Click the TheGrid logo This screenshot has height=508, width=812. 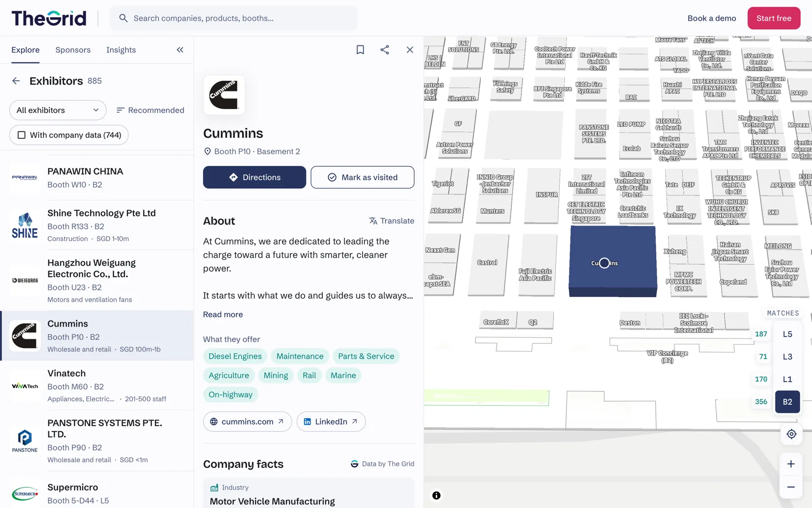tap(49, 18)
